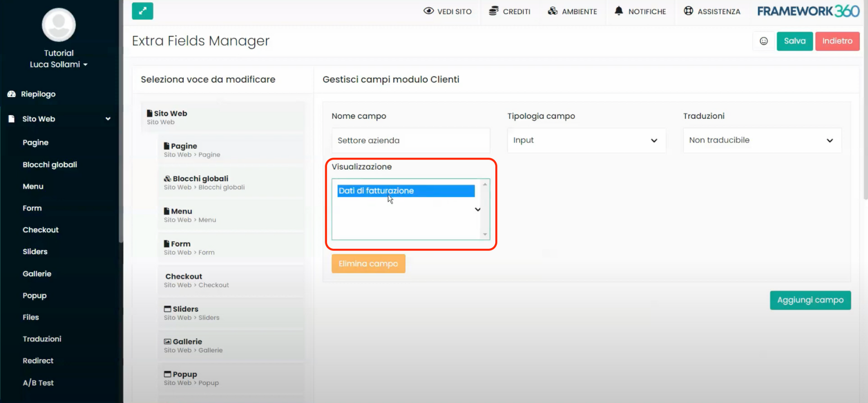Save changes with the Salva button
The height and width of the screenshot is (403, 868).
[794, 41]
